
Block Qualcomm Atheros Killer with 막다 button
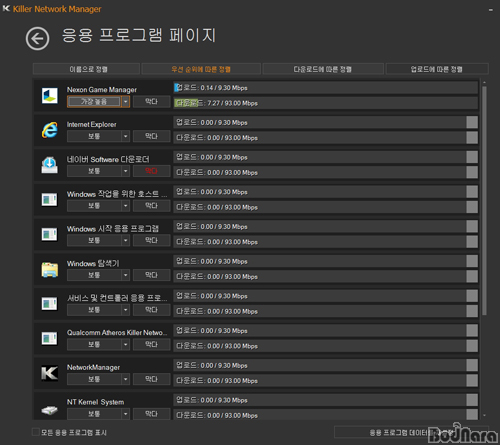pyautogui.click(x=151, y=344)
